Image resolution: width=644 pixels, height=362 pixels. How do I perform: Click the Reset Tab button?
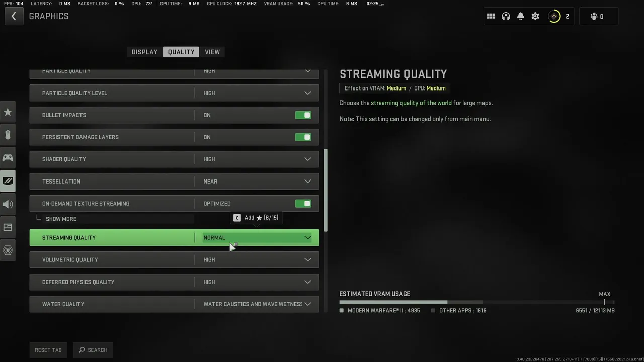pyautogui.click(x=48, y=350)
